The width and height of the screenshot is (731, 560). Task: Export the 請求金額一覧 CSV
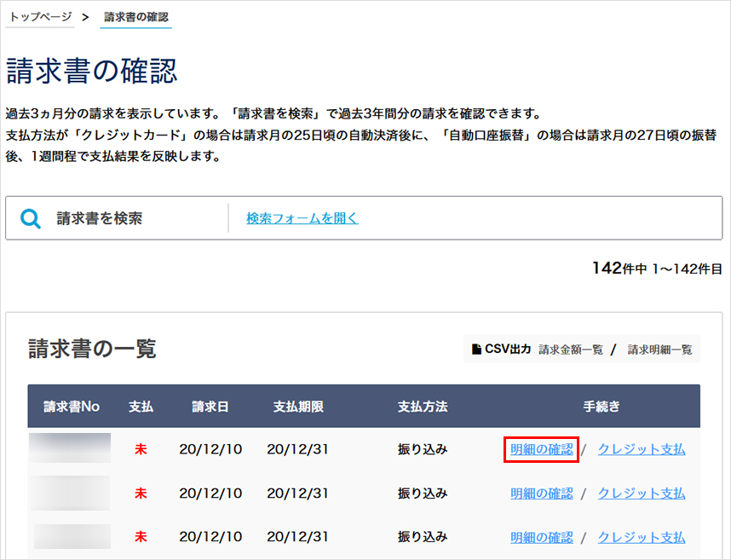pyautogui.click(x=571, y=349)
